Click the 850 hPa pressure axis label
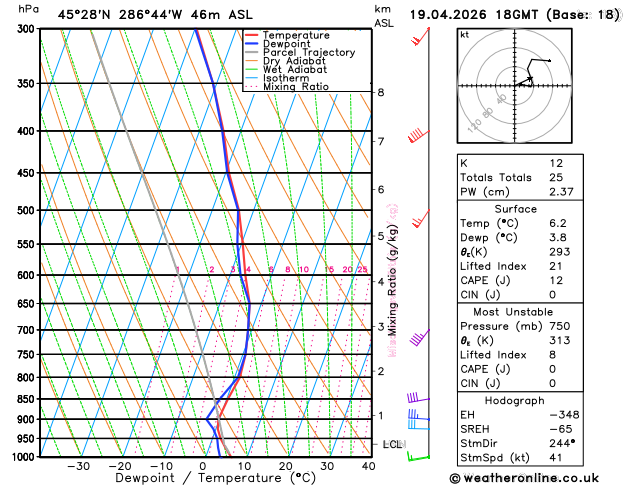This screenshot has width=629, height=486. [26, 399]
